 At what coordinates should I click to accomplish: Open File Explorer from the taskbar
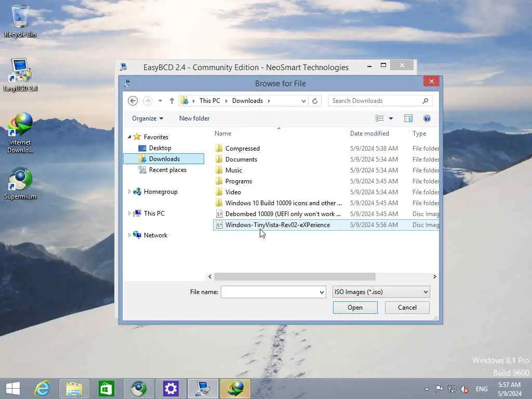[x=74, y=389]
